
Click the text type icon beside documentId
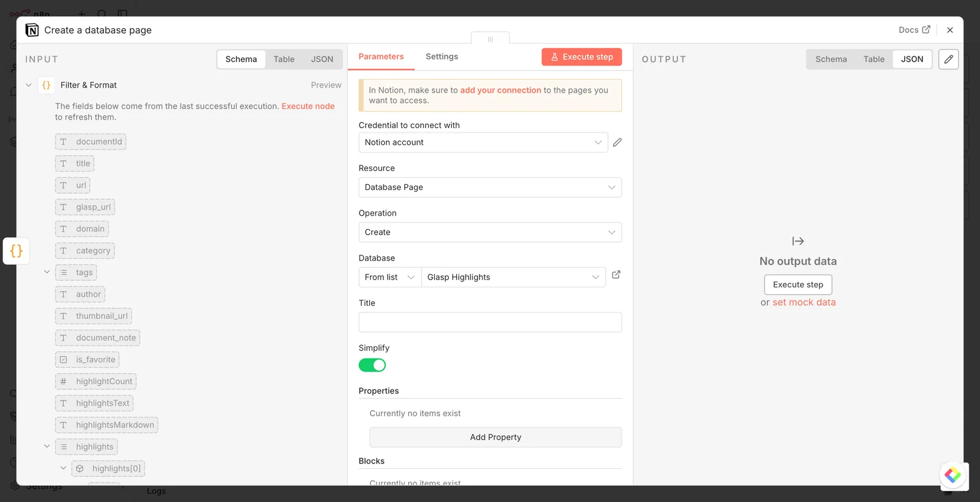tap(63, 142)
